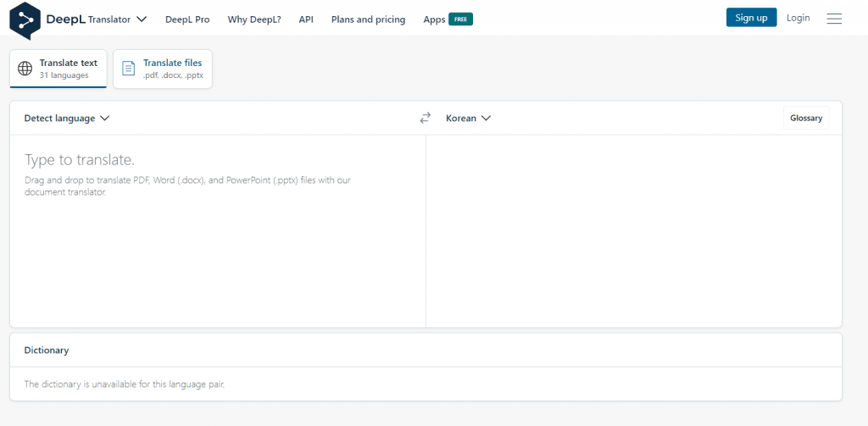Open Plans and pricing page
The width and height of the screenshot is (868, 426).
click(368, 19)
